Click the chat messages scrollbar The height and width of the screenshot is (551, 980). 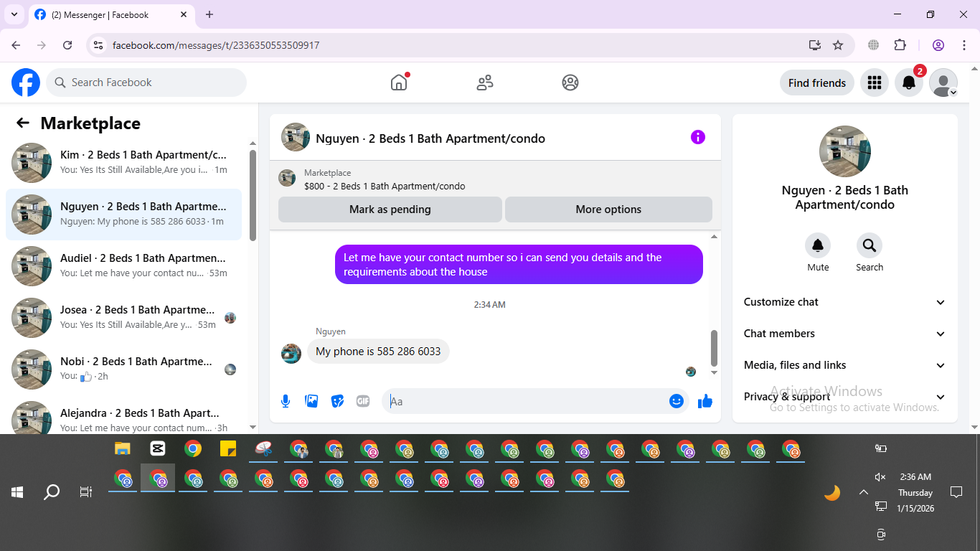714,348
